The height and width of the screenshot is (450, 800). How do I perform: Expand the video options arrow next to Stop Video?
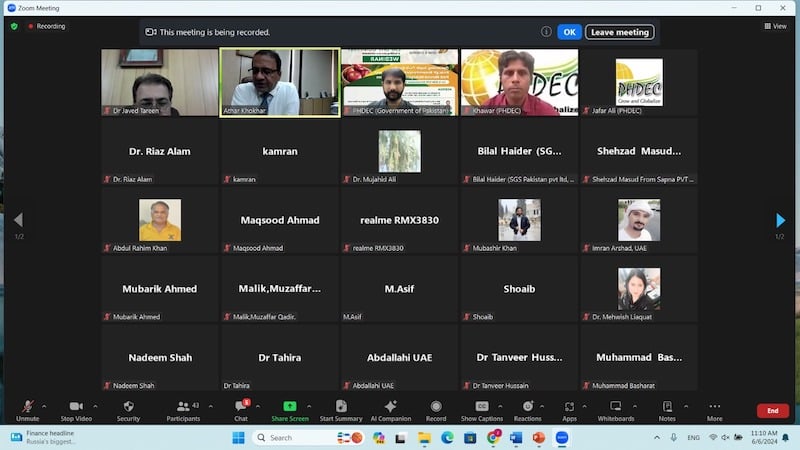tap(96, 406)
